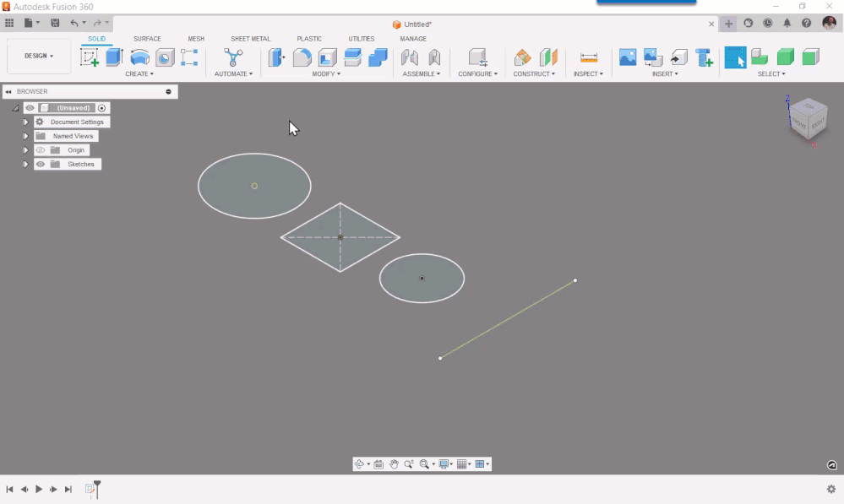Close the Untitled document tab

pyautogui.click(x=711, y=24)
